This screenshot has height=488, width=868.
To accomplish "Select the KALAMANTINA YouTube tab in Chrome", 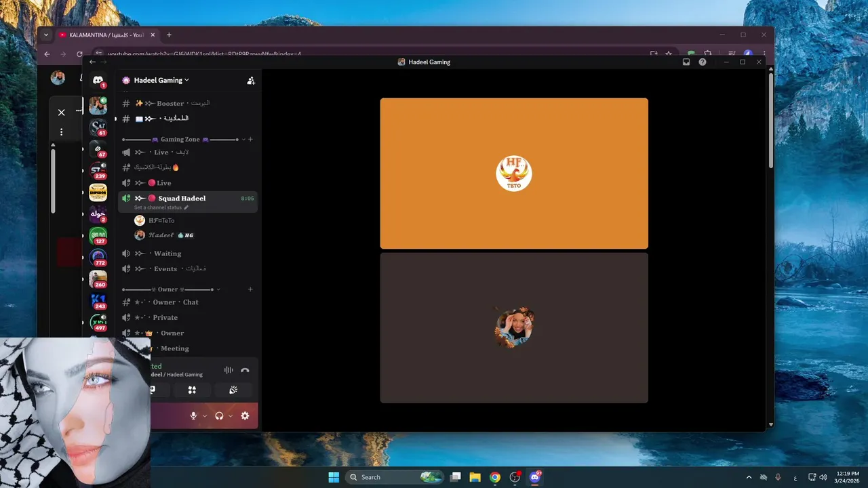I will [x=106, y=35].
